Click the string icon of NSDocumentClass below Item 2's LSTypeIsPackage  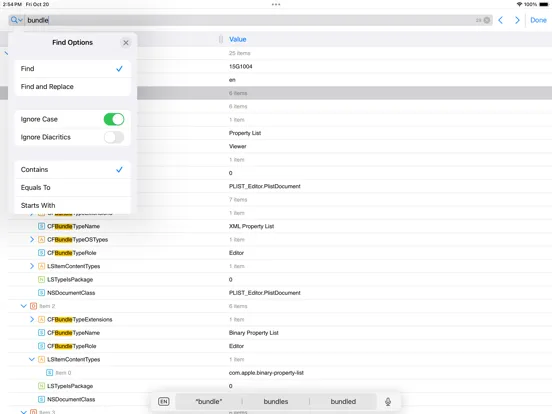coord(41,399)
